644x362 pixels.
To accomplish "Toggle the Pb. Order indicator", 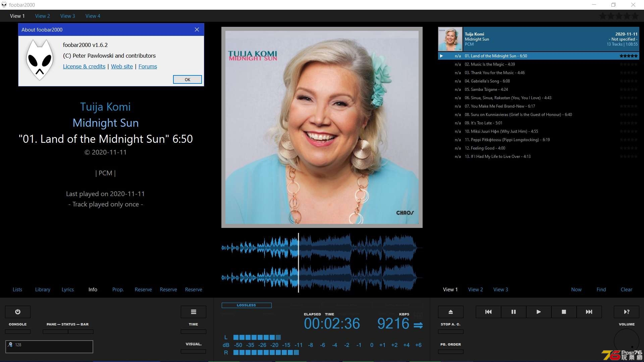I will pyautogui.click(x=451, y=352).
